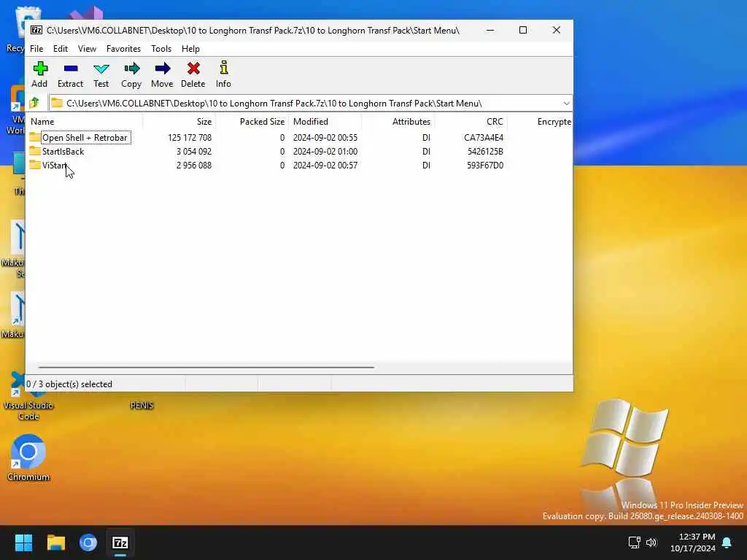Sort by the Name column header
This screenshot has width=747, height=560.
[84, 122]
